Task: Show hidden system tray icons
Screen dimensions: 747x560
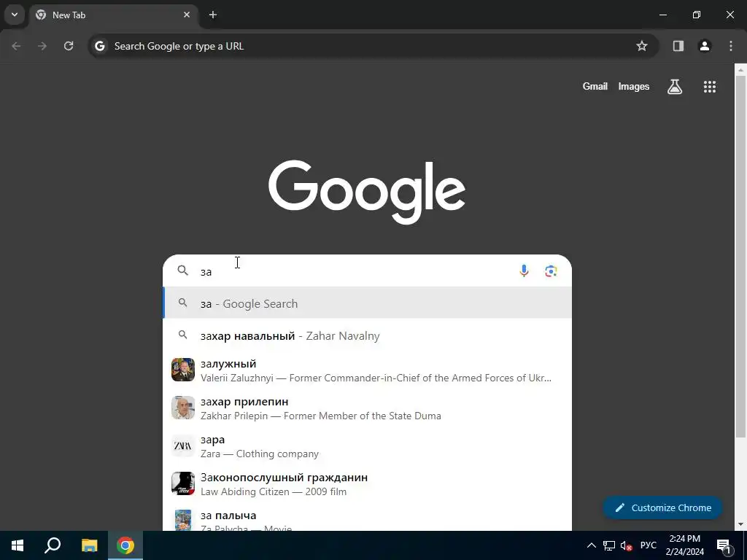Action: tap(591, 545)
